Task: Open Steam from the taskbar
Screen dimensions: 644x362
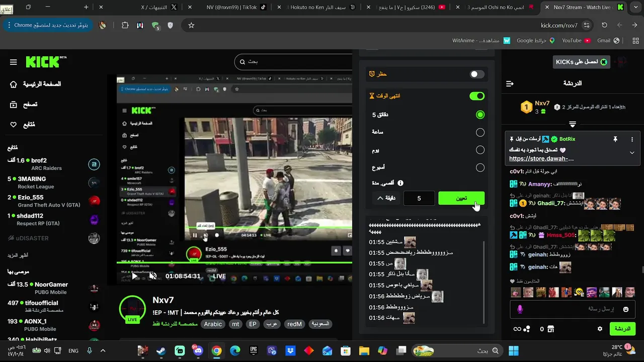Action: tap(161, 350)
